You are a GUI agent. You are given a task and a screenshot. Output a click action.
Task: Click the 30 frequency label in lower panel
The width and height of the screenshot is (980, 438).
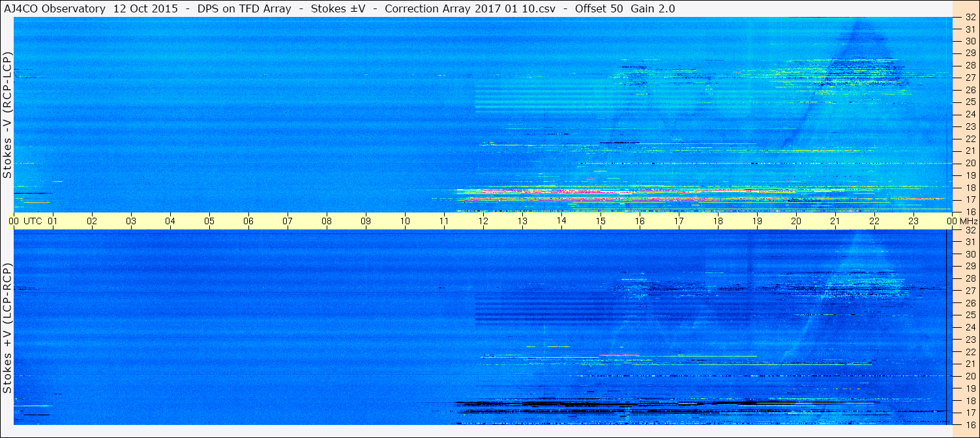[x=970, y=254]
